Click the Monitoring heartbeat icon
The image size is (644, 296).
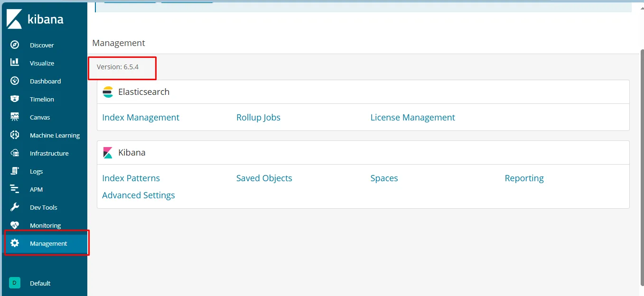pyautogui.click(x=15, y=225)
